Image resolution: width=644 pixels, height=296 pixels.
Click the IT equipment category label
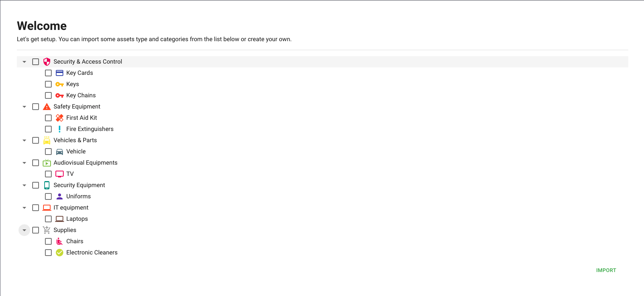point(71,208)
